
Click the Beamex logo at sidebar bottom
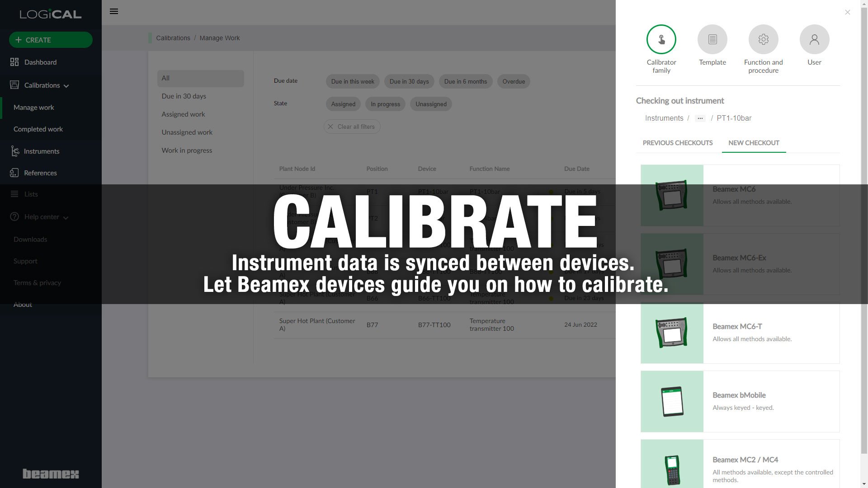tap(51, 474)
